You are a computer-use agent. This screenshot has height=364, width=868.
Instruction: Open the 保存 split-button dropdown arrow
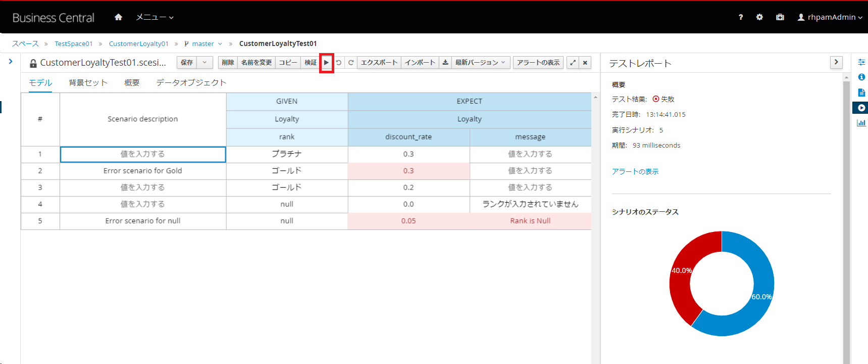click(x=205, y=63)
